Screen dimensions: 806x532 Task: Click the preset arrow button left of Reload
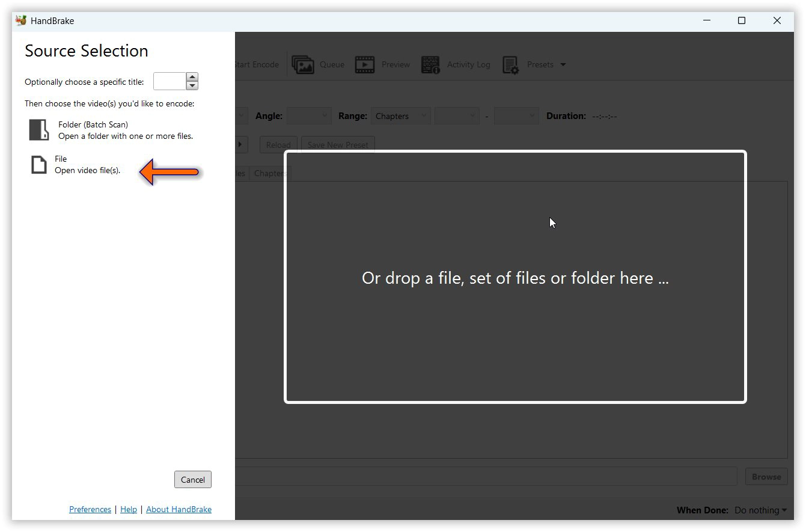(241, 145)
